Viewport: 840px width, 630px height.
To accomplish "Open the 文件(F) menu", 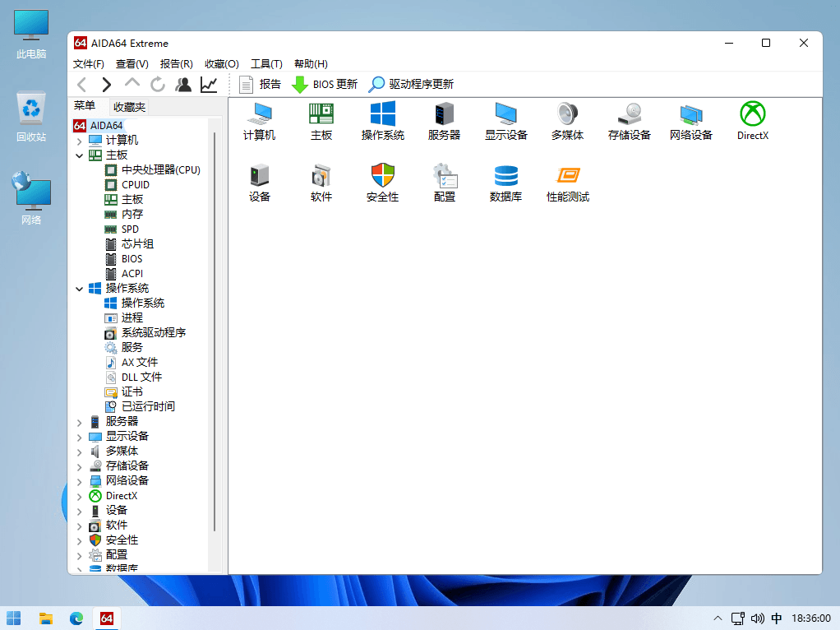I will (x=89, y=64).
